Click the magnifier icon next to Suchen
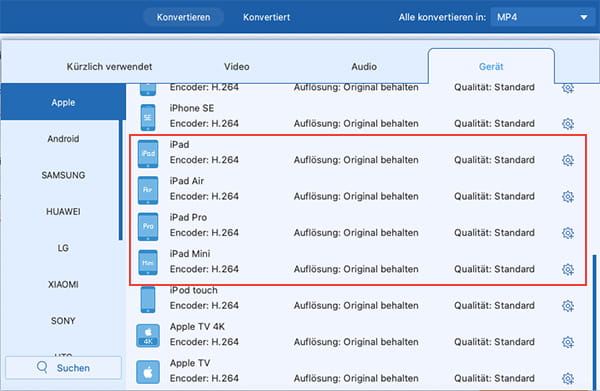 pyautogui.click(x=42, y=367)
